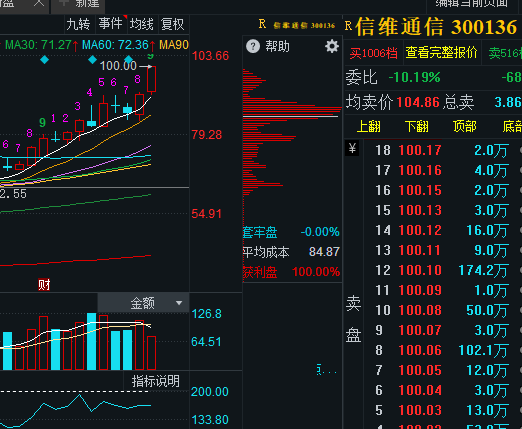
Task: Click 买1006档 button
Action: pos(373,53)
